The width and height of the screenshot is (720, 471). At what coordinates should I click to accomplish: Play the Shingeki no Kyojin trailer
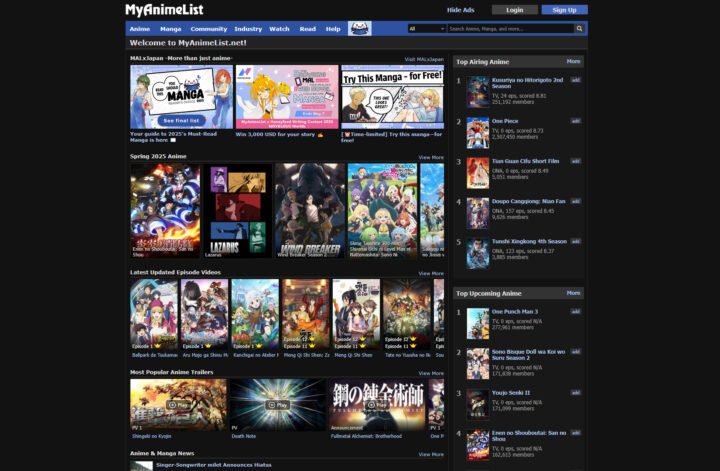[178, 405]
